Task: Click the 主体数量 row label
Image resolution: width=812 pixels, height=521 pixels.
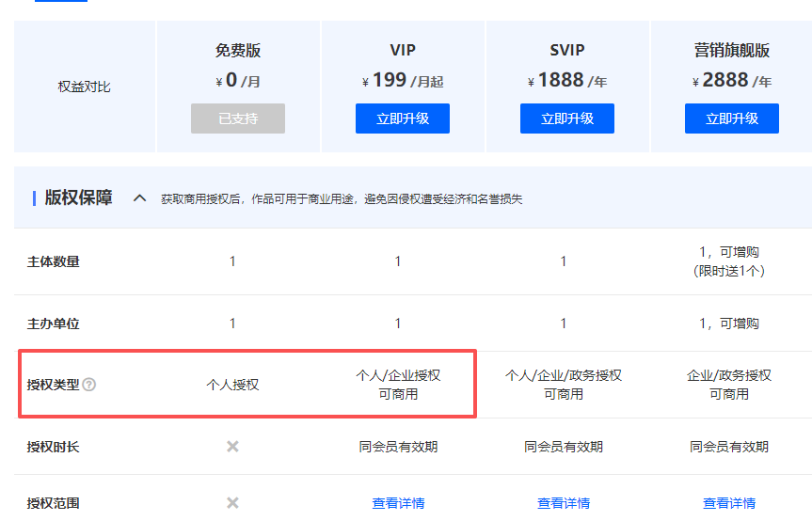Action: coord(54,261)
